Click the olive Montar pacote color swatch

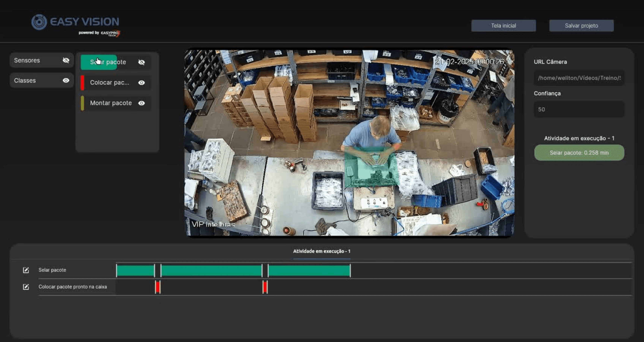83,103
